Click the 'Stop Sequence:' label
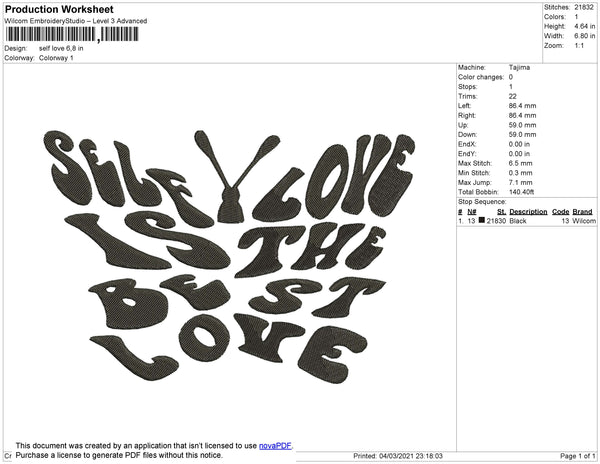The height and width of the screenshot is (464, 600). pyautogui.click(x=482, y=202)
